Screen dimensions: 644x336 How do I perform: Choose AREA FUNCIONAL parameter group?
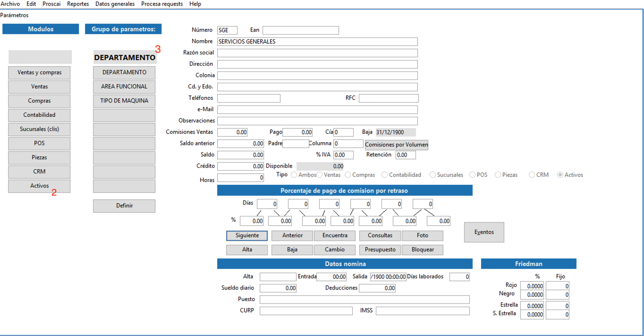[x=124, y=87]
